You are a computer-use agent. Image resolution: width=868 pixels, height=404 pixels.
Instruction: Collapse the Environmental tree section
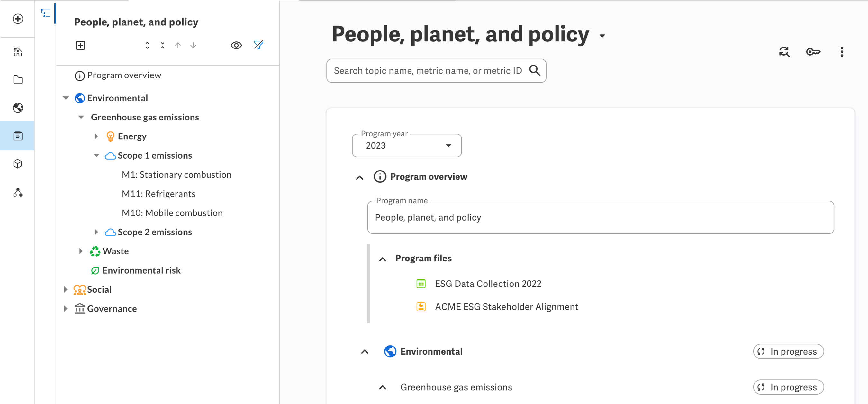point(66,98)
